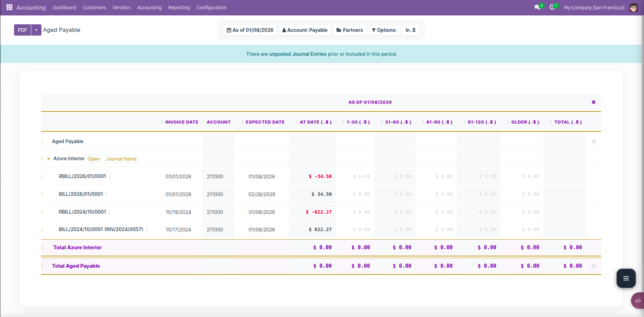This screenshot has height=317, width=644.
Task: Click the info icon on Aged Payable row
Action: [594, 141]
